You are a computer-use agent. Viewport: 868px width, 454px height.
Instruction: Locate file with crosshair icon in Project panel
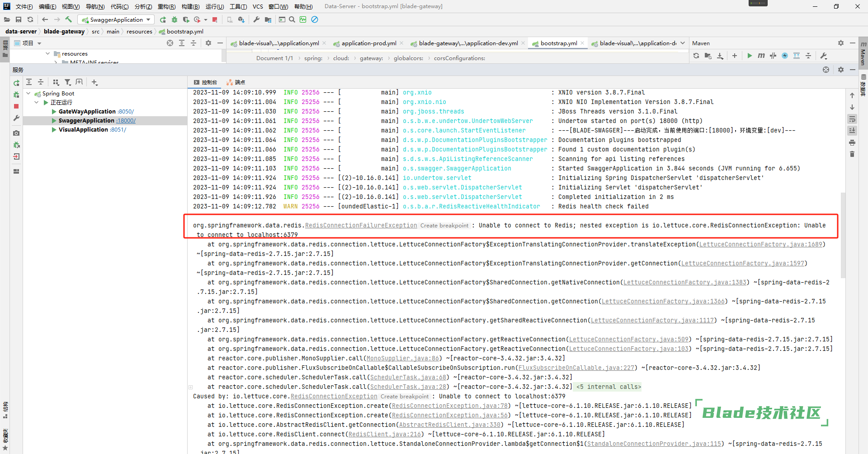coord(170,43)
